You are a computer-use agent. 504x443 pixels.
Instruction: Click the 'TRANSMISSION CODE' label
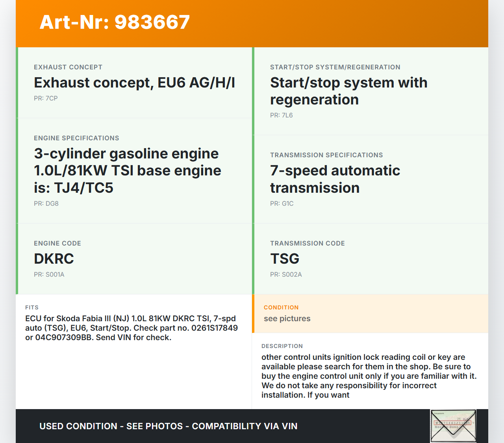(x=308, y=243)
